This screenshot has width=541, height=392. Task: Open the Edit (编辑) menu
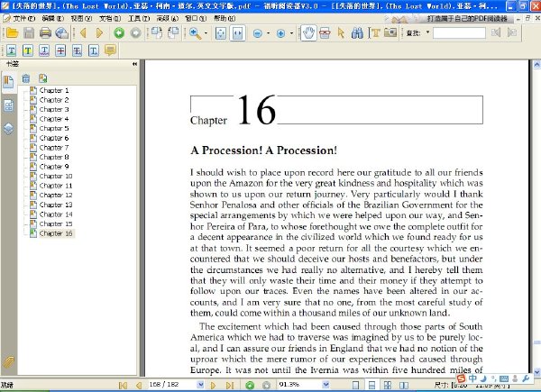point(53,18)
